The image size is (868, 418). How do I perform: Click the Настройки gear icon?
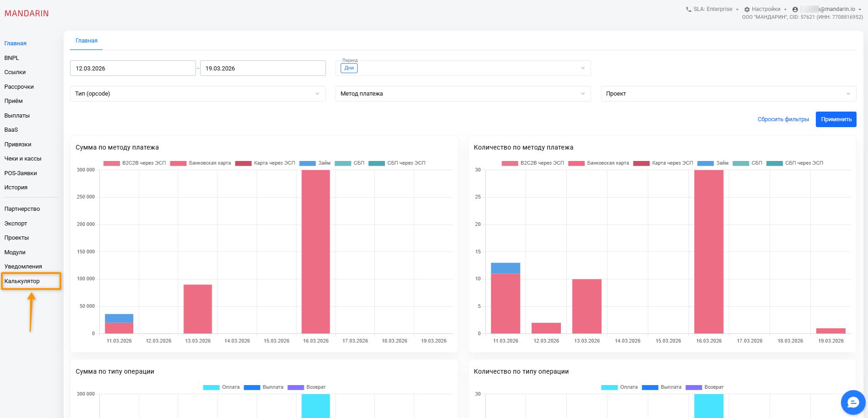747,10
